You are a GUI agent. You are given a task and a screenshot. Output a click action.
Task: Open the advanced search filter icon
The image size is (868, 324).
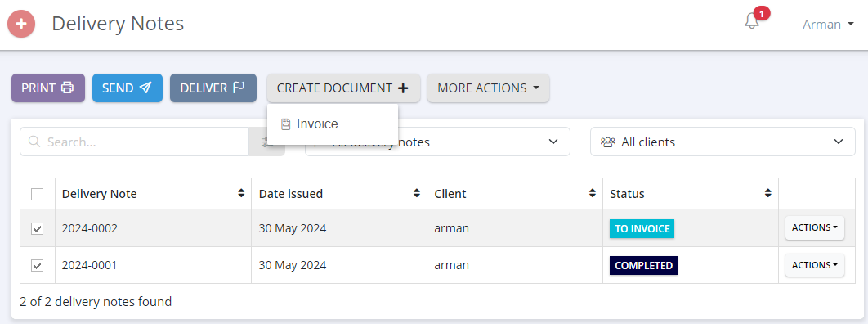coord(267,142)
